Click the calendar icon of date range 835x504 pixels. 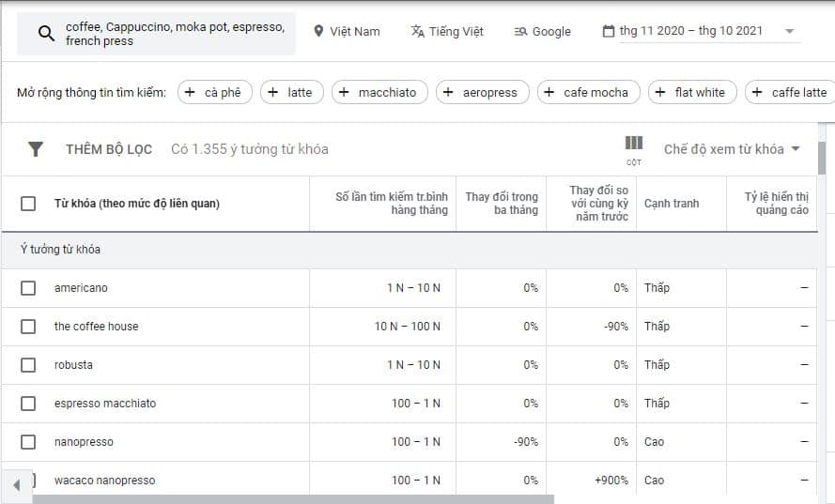[608, 31]
